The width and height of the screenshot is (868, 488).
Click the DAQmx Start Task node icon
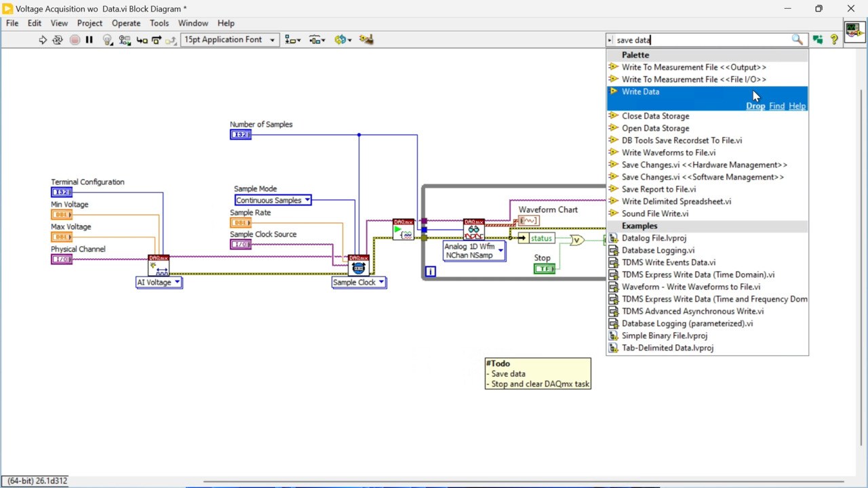(403, 229)
